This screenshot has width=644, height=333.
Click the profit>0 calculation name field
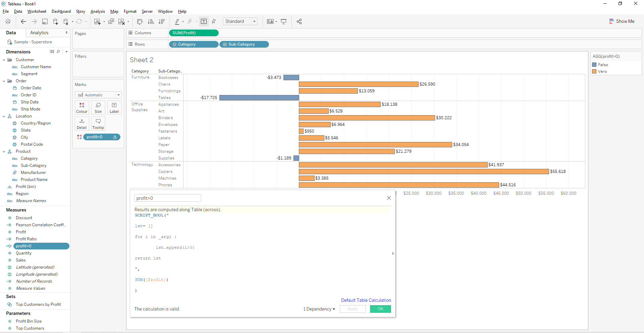[x=167, y=198]
